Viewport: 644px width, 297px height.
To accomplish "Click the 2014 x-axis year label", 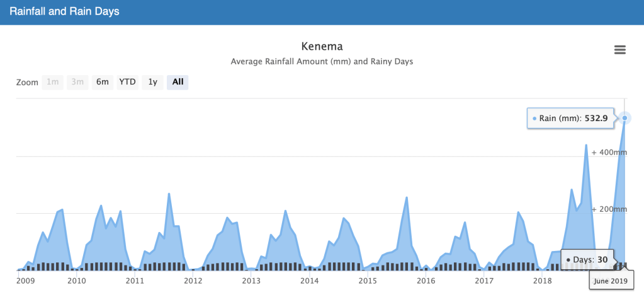I will (309, 281).
